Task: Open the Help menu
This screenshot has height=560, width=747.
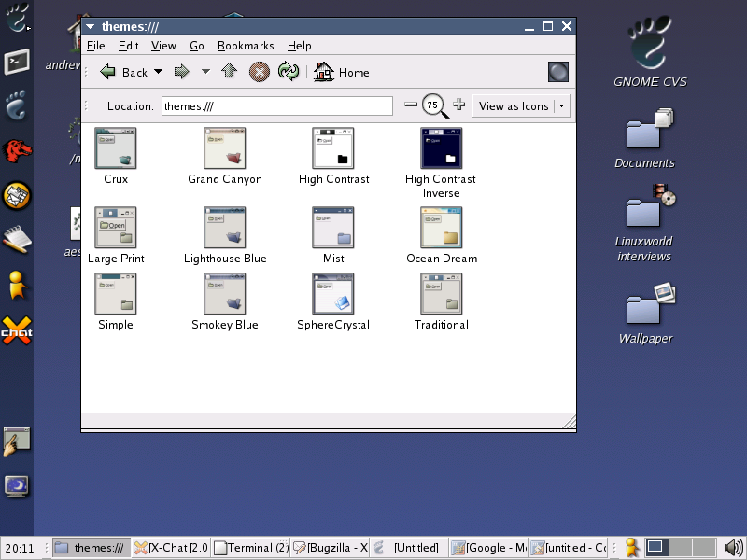Action: 299,46
